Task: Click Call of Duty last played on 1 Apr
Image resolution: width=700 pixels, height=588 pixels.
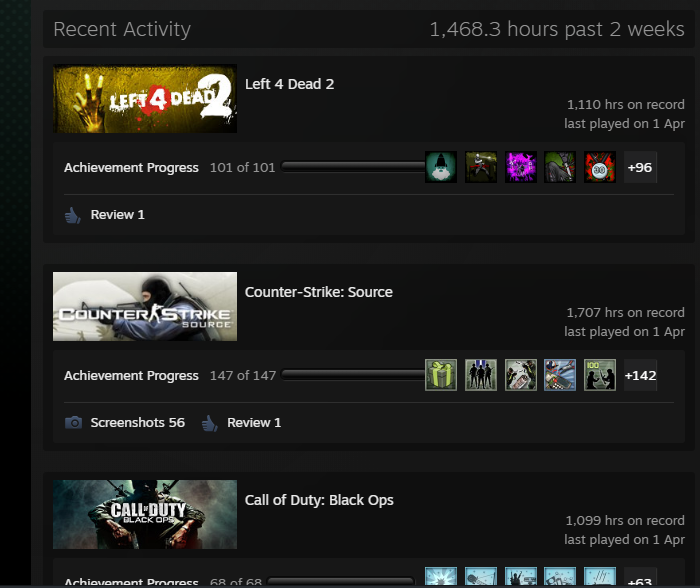Action: coord(624,540)
